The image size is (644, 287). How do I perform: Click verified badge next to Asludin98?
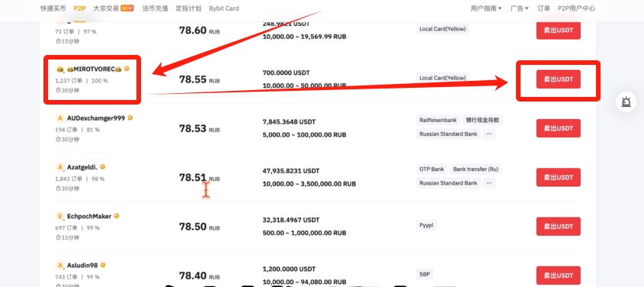tap(103, 265)
